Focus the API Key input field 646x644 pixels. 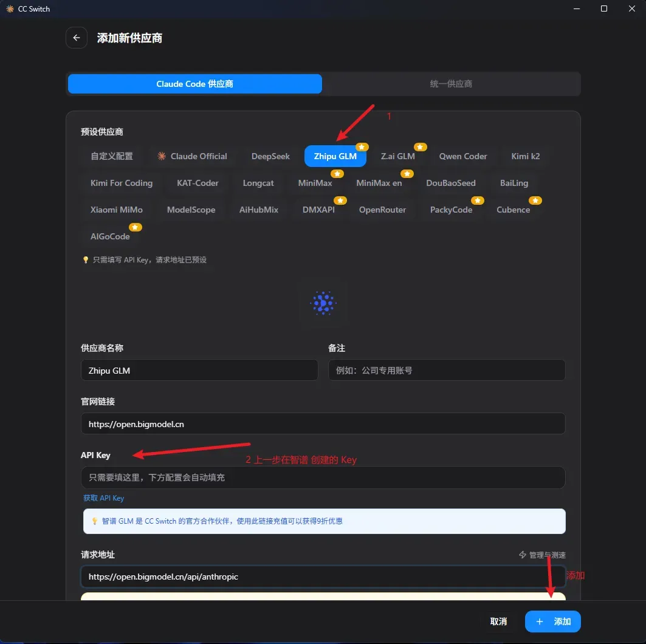click(323, 478)
